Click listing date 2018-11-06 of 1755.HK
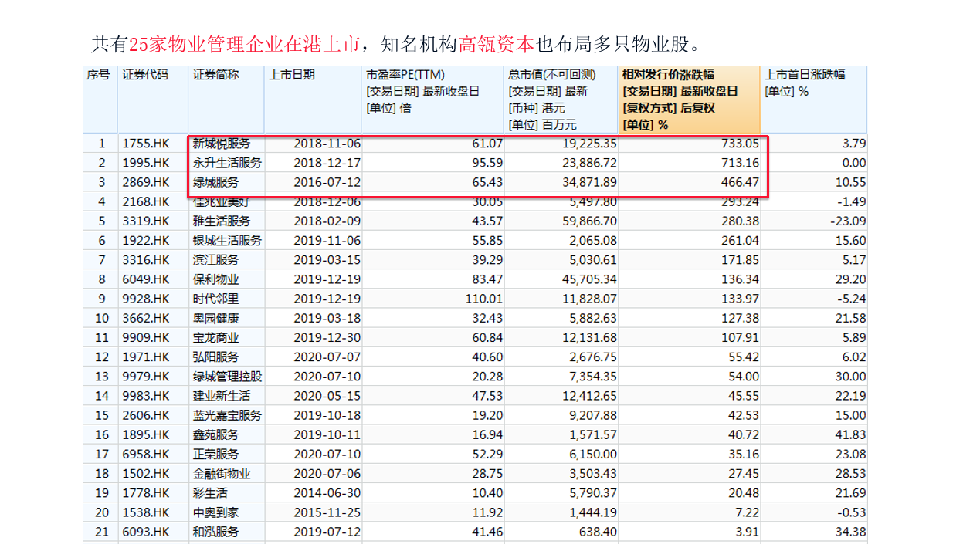 pyautogui.click(x=327, y=144)
